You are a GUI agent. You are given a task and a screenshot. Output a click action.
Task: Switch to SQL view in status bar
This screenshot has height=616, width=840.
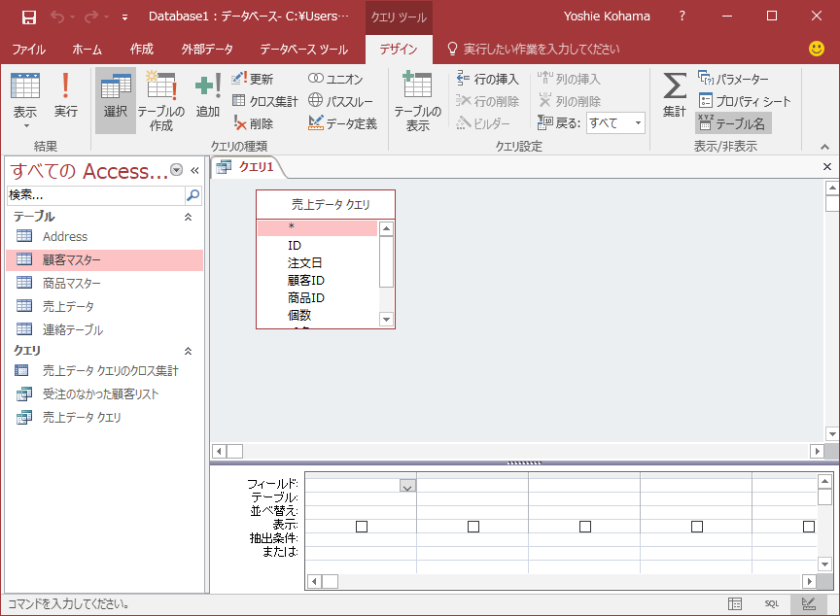[x=771, y=603]
